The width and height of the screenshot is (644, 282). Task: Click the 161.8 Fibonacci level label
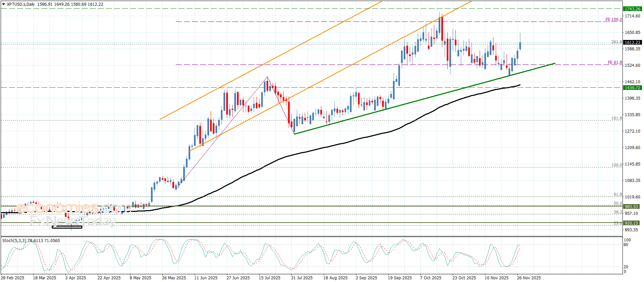tap(616, 118)
